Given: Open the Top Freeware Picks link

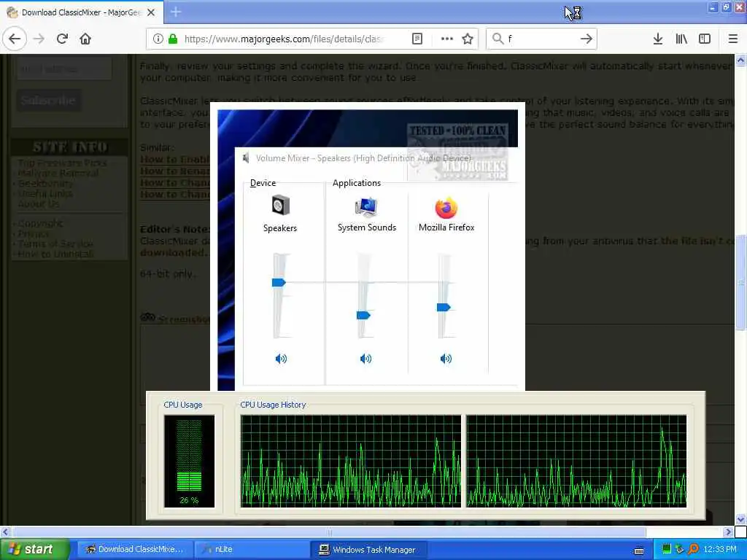Looking at the screenshot, I should point(63,163).
